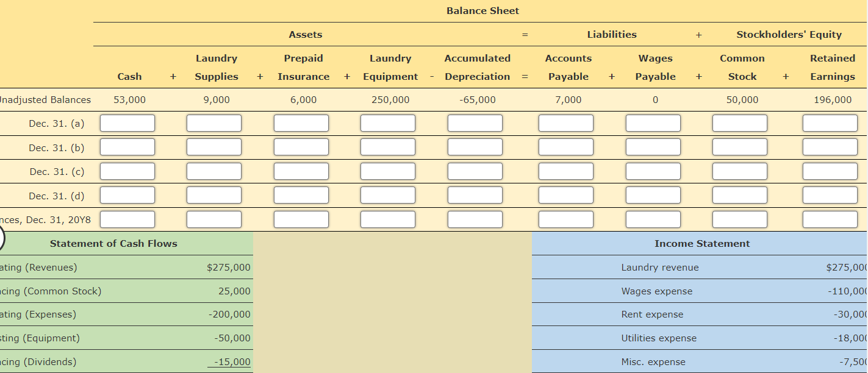This screenshot has height=373, width=868.
Task: Click the Prepaid Insurance field for Dec. 31. (b)
Action: click(301, 146)
